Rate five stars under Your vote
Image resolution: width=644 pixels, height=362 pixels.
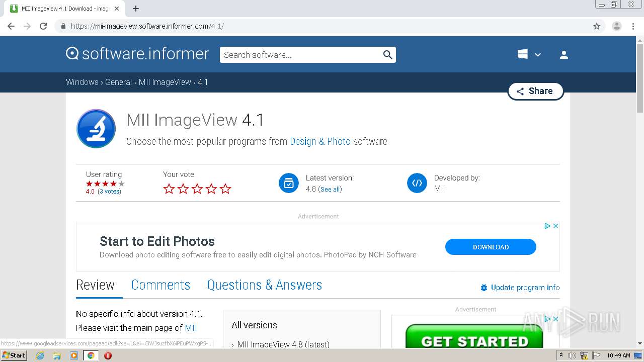coord(225,189)
